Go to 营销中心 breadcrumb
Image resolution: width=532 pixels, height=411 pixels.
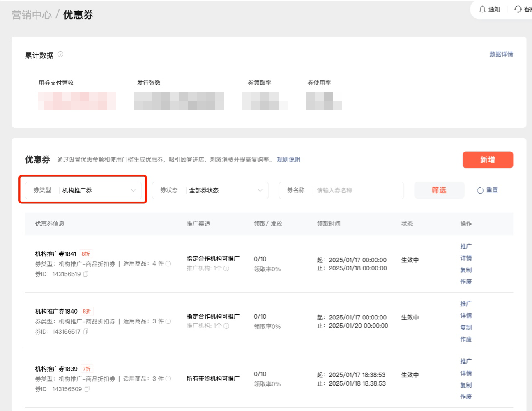tap(32, 15)
